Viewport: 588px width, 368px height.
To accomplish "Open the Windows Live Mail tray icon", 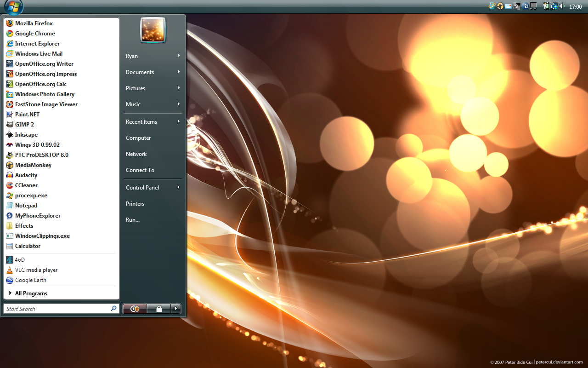I will pos(509,6).
